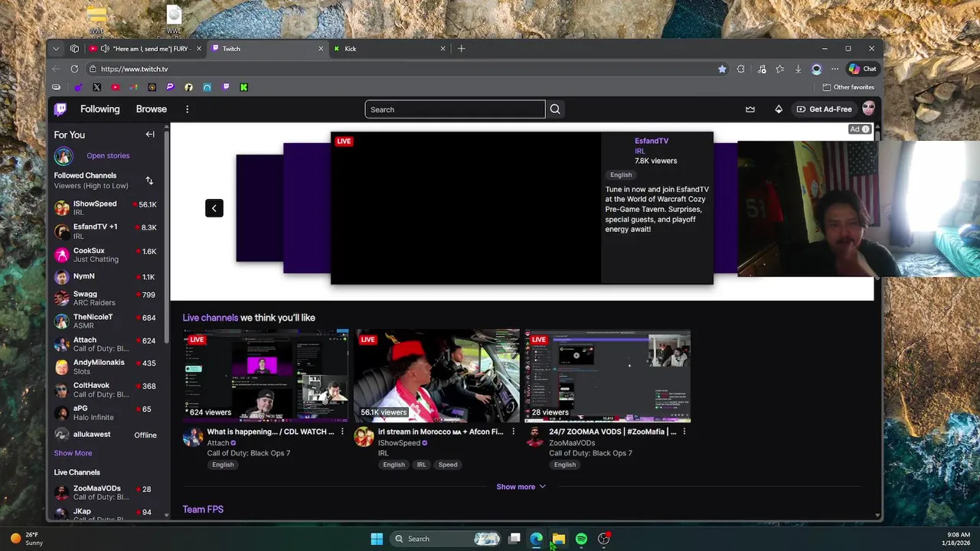
Task: Open browser extensions puzzle icon
Action: tap(740, 69)
